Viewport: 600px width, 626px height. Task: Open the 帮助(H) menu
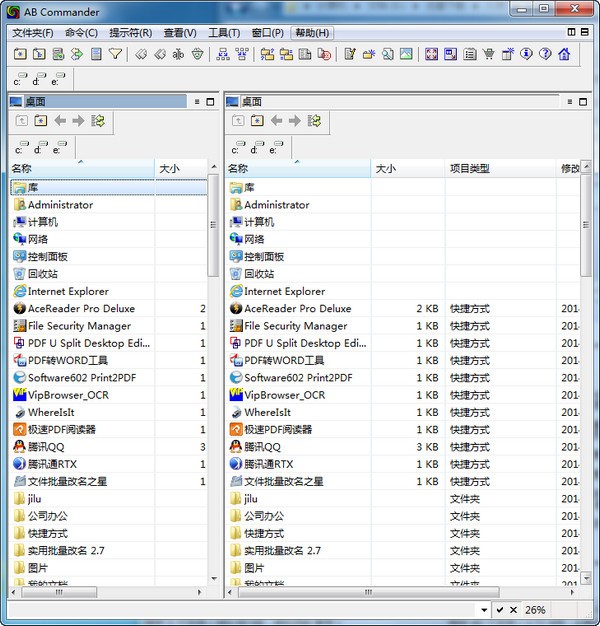312,33
